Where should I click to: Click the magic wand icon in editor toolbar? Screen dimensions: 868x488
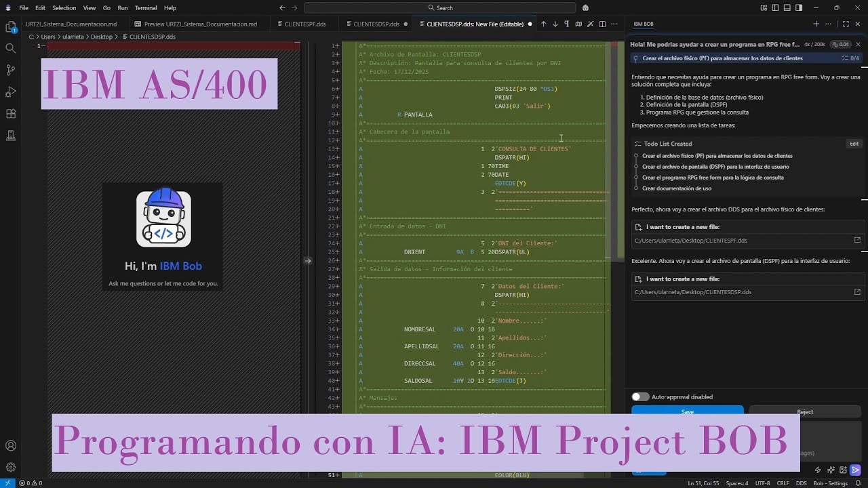click(x=590, y=24)
